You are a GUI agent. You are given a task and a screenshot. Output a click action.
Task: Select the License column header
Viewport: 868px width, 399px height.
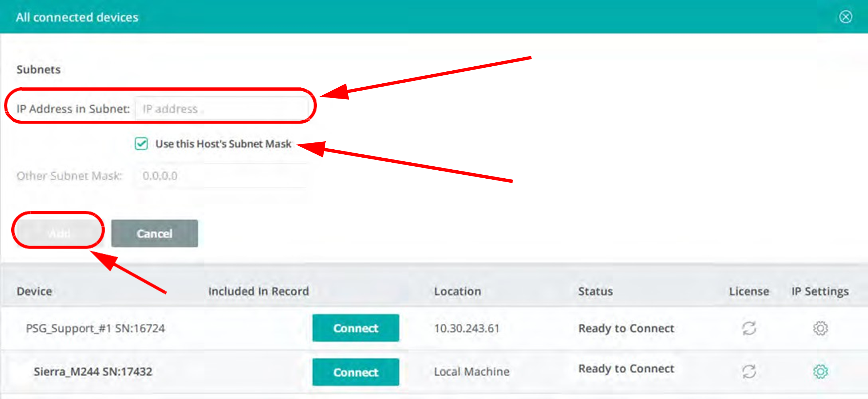point(749,291)
